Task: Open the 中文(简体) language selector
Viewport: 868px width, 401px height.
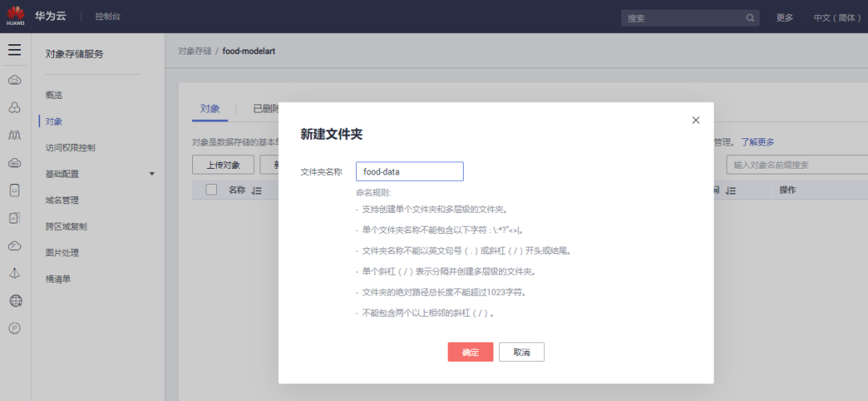Action: pyautogui.click(x=837, y=18)
